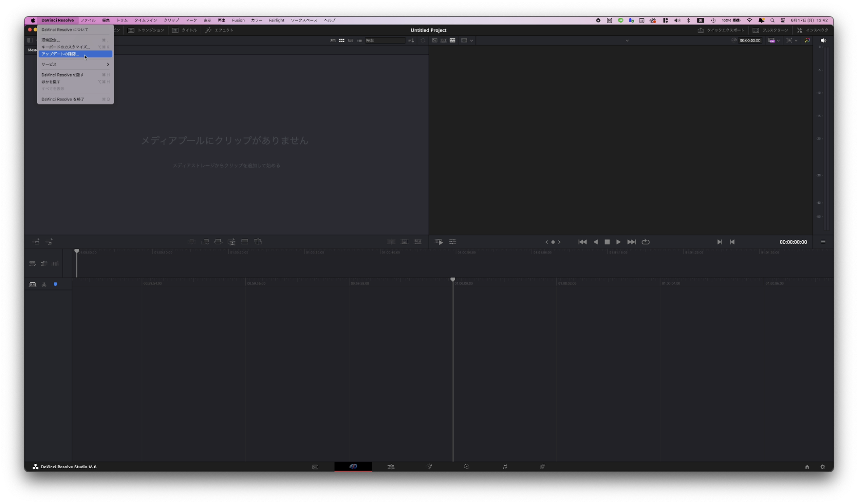Open the Fairlight page
858x504 pixels.
[x=505, y=466]
